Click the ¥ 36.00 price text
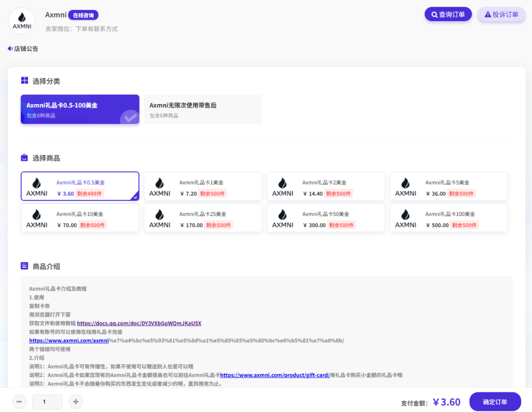 436,194
